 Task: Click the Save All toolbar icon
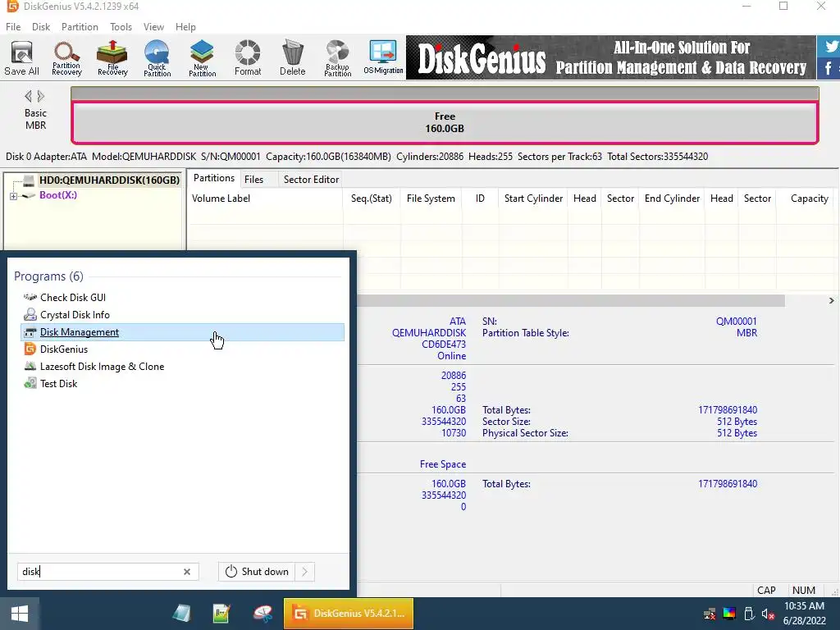(x=21, y=58)
